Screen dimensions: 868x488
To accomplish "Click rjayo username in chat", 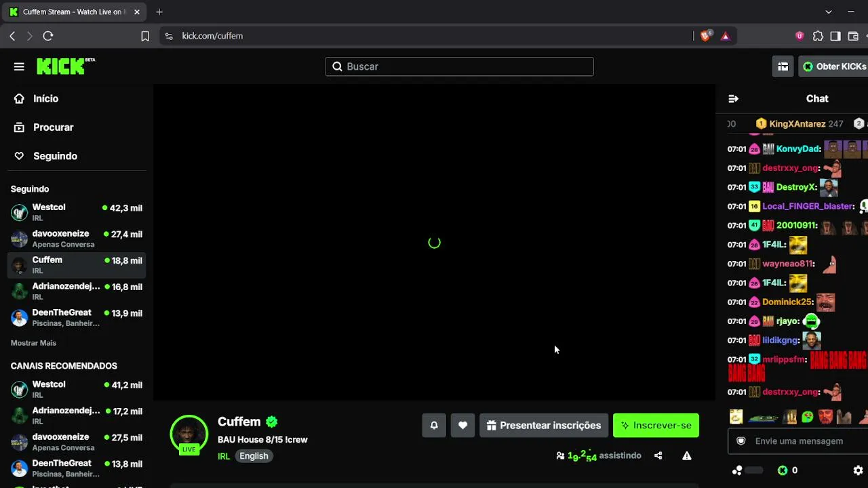I will (x=787, y=321).
